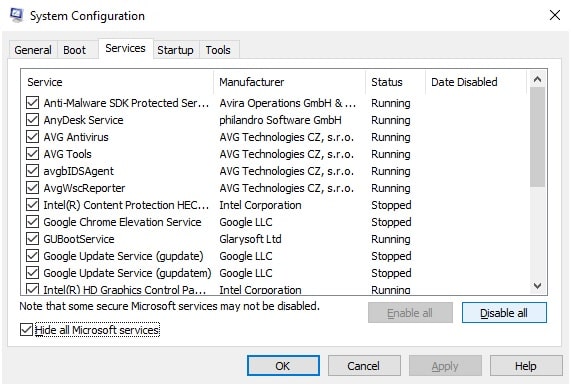571x386 pixels.
Task: Toggle the AVG Antivirus checkbox
Action: 32,137
